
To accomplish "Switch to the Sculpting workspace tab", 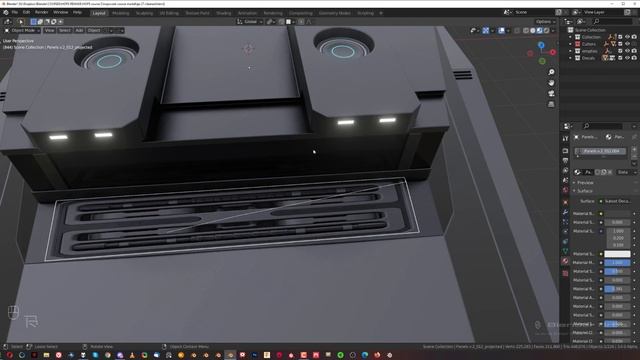I will 144,13.
